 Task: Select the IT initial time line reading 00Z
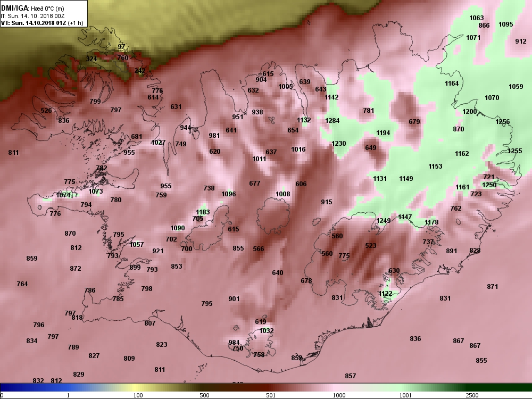pos(33,16)
